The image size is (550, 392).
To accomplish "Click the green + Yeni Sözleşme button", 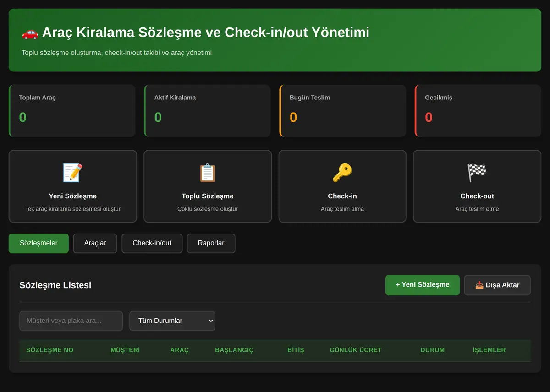I will [x=423, y=285].
